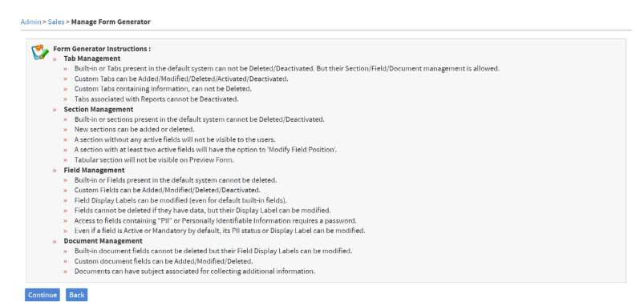The height and width of the screenshot is (302, 644).
Task: Click the bullet before 'Custom document fields' line
Action: pos(65,261)
